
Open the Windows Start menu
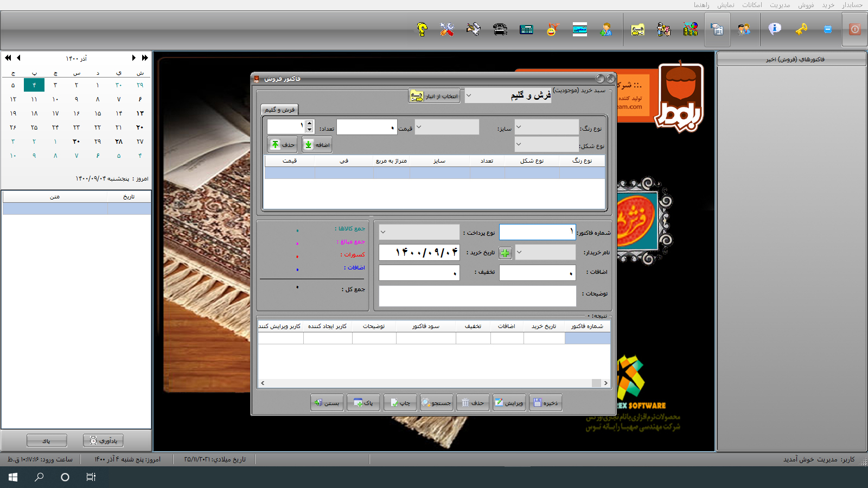click(x=13, y=477)
